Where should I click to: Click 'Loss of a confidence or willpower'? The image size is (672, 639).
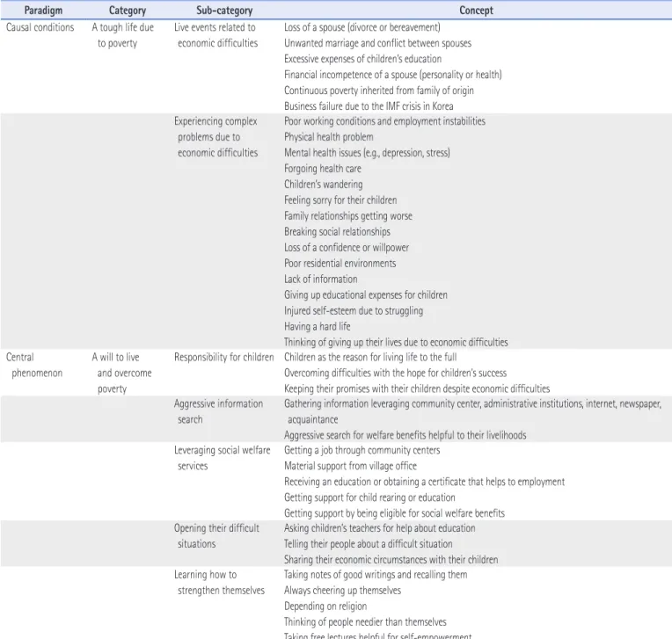tap(347, 248)
